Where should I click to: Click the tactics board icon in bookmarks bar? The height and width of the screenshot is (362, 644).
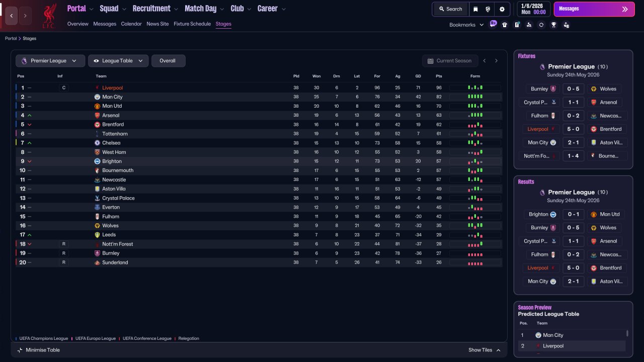coord(517,25)
